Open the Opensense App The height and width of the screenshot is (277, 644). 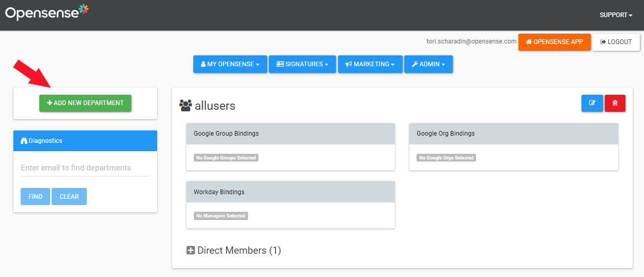(x=555, y=42)
